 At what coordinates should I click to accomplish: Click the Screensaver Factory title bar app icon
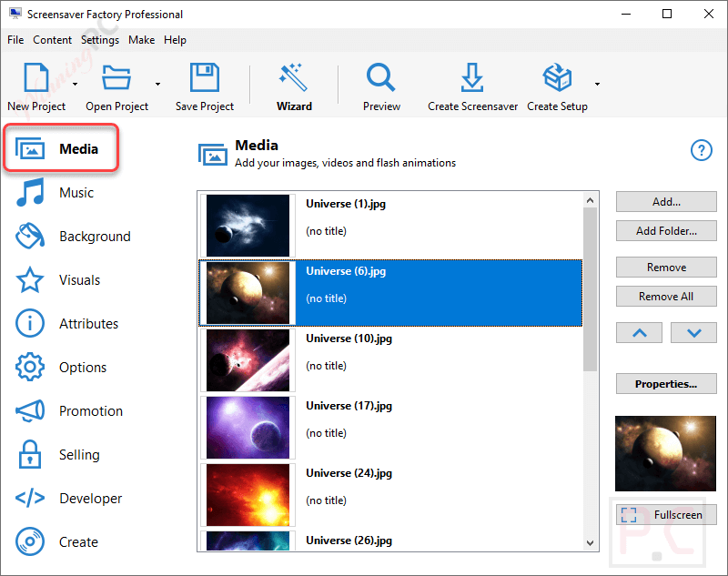click(15, 14)
